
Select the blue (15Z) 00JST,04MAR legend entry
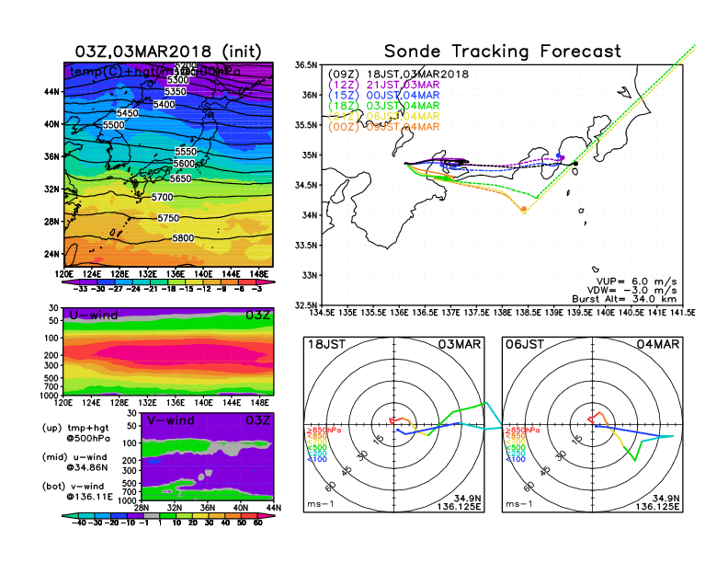tap(385, 95)
